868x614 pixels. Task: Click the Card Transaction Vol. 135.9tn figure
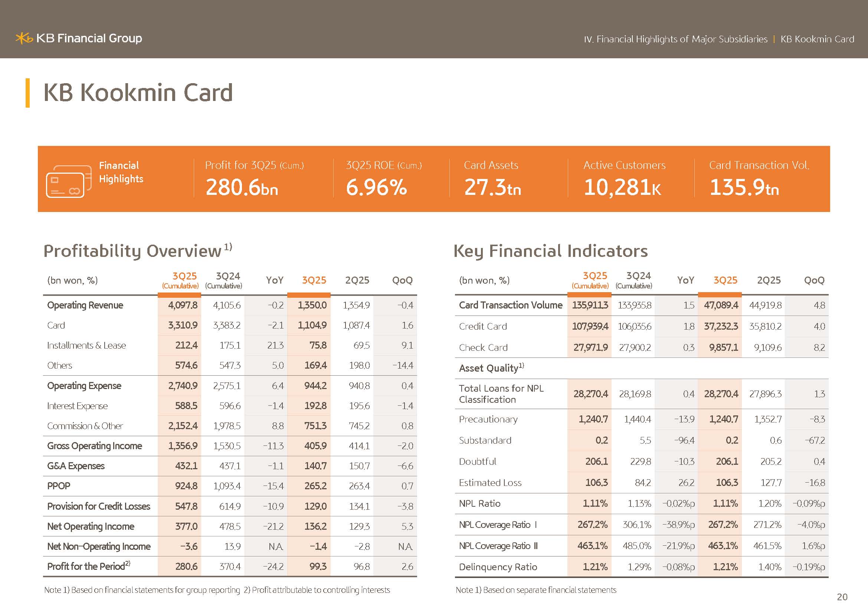(744, 187)
